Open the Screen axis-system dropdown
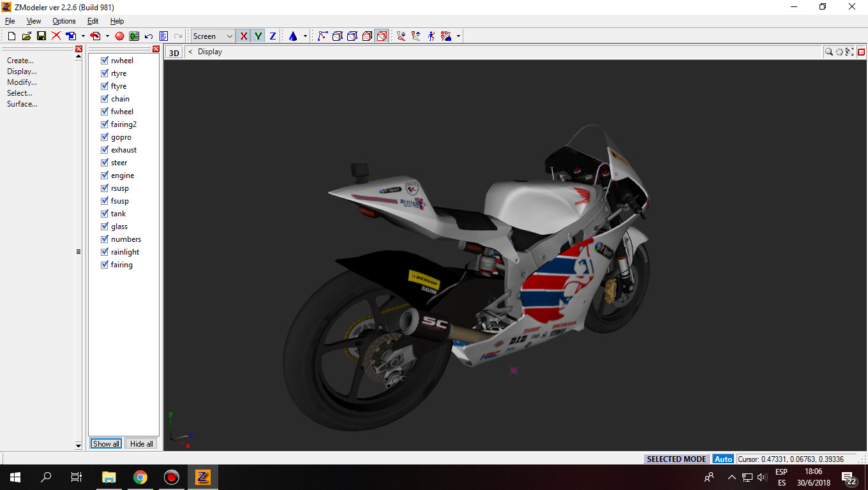The image size is (868, 490). [x=213, y=36]
